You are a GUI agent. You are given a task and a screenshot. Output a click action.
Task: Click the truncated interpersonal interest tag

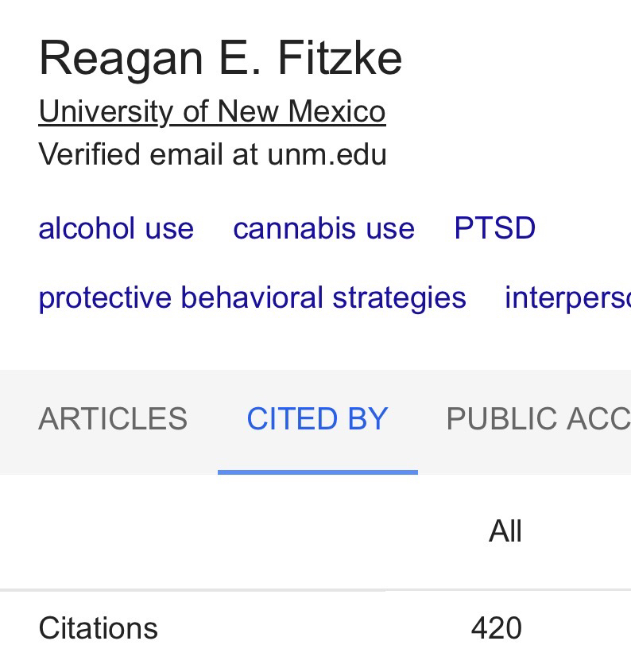coord(567,297)
